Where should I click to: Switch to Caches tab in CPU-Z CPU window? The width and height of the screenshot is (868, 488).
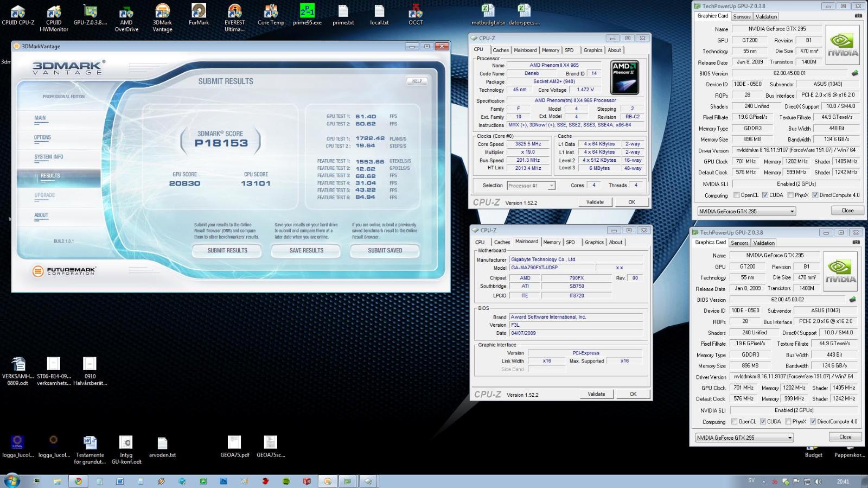pos(501,50)
